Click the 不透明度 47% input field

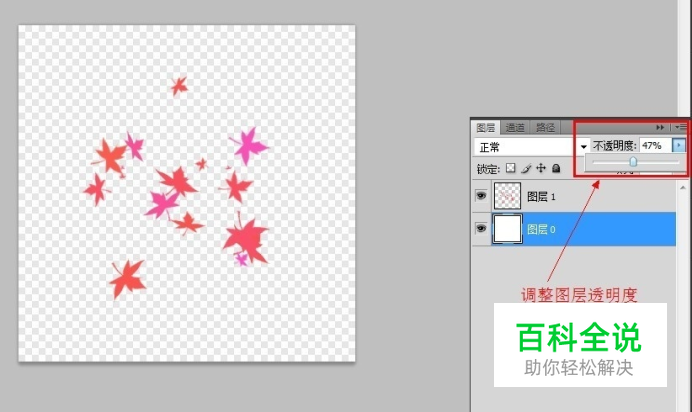(x=655, y=146)
